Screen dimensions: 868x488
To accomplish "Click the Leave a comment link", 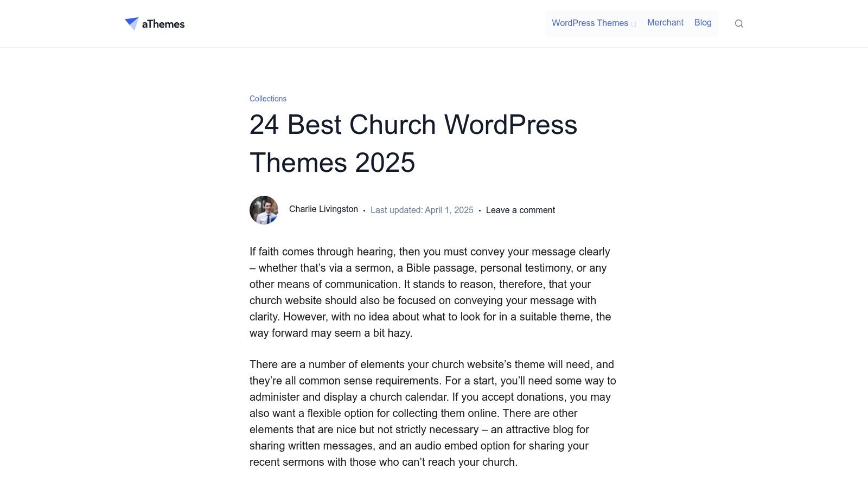I will (520, 210).
